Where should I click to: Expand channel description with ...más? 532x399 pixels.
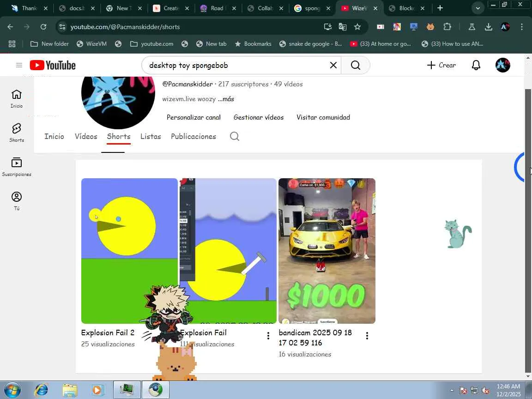tap(226, 99)
